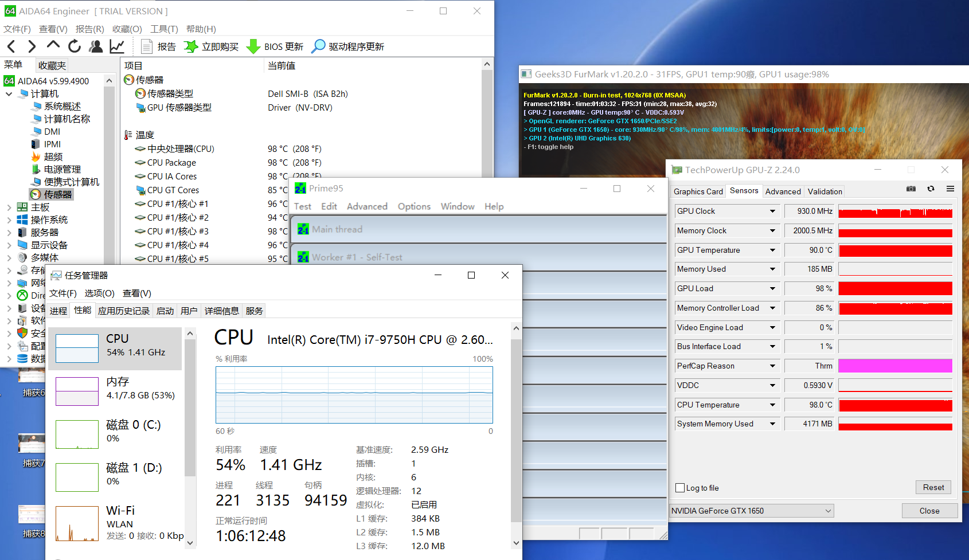969x560 pixels.
Task: Expand the 显示设备 tree node
Action: pyautogui.click(x=9, y=245)
